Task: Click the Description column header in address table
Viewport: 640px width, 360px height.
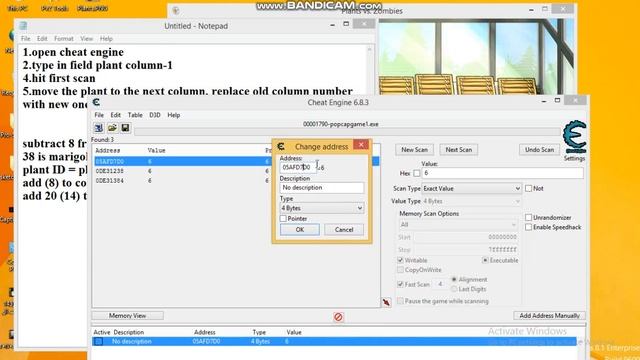Action: [x=129, y=332]
